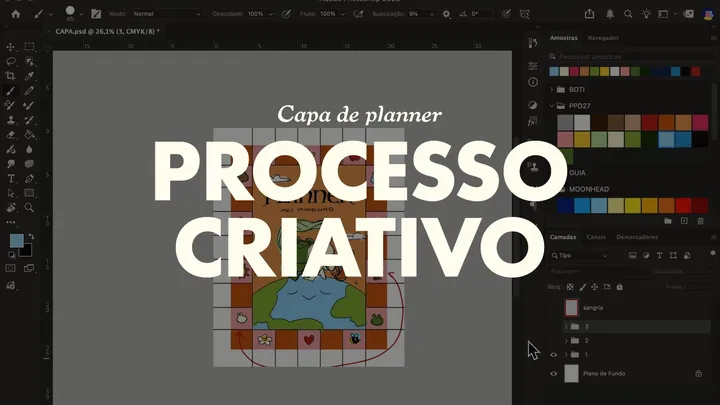Show the sangria layer
The height and width of the screenshot is (405, 720).
coord(553,308)
